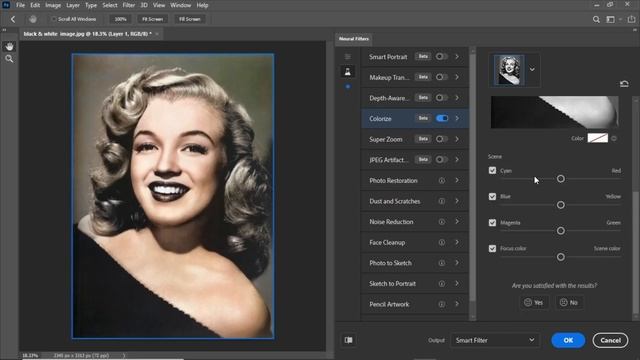Screen dimensions: 640x360
Task: Open the Filter menu
Action: pyautogui.click(x=129, y=5)
